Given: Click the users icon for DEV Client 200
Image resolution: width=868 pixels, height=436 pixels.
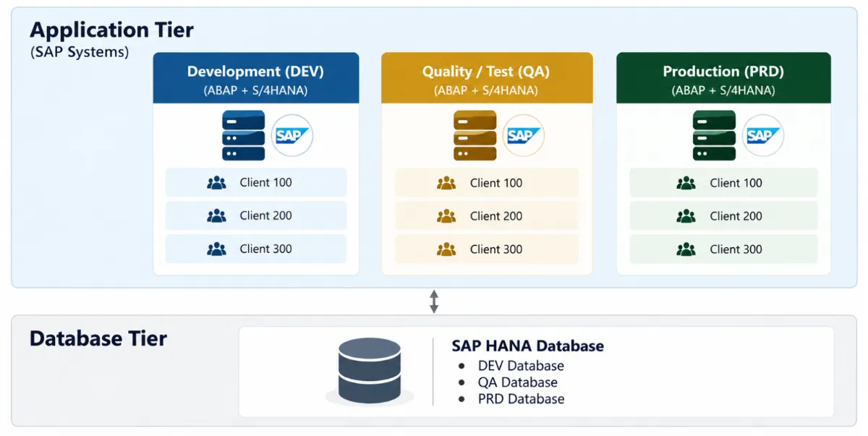Looking at the screenshot, I should tap(216, 215).
